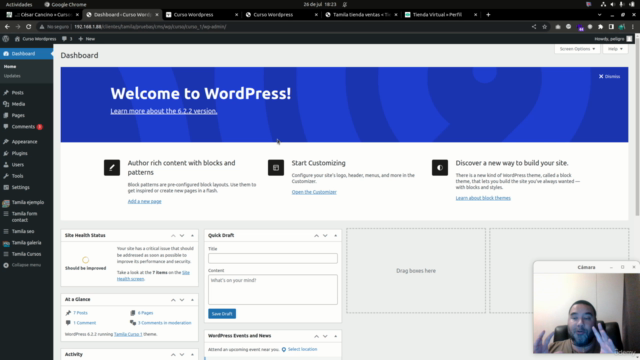Open the Site Health screen link
The width and height of the screenshot is (640, 360).
[153, 276]
